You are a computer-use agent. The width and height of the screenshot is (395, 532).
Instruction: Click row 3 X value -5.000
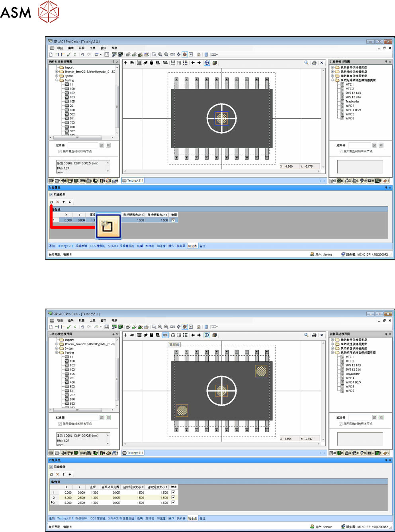(x=66, y=503)
